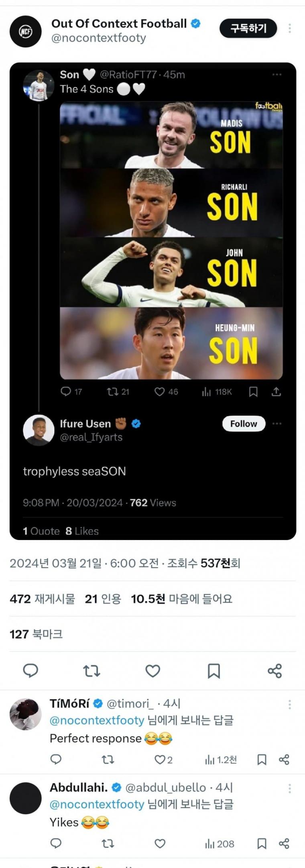Open more options menu beside 구독하기
The width and height of the screenshot is (305, 868).
[289, 28]
